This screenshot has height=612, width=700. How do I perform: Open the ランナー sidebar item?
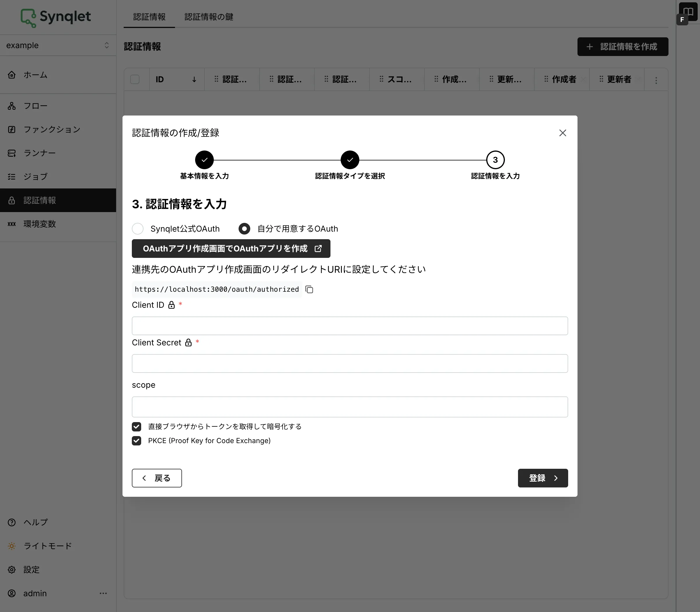pos(58,153)
